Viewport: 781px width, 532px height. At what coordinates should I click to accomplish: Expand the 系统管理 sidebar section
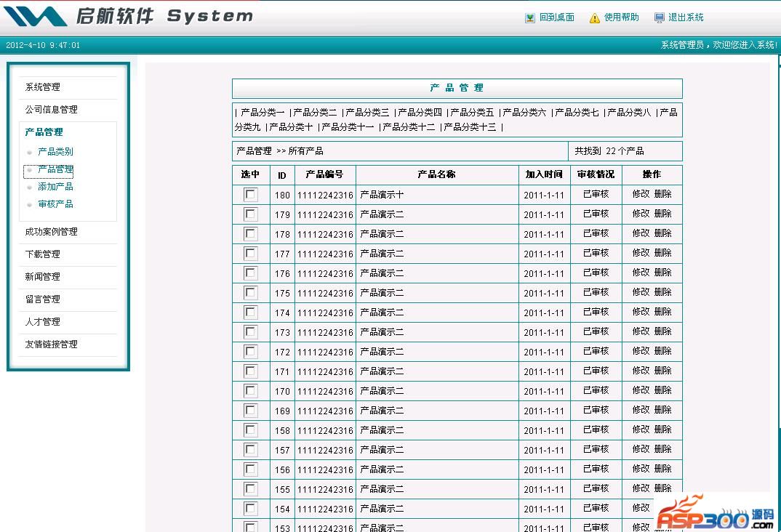(43, 87)
